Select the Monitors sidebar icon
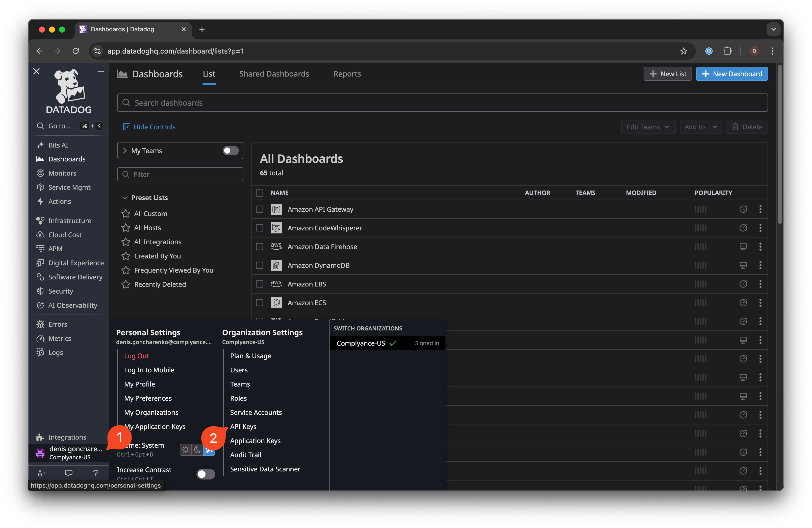The image size is (812, 528). (40, 173)
